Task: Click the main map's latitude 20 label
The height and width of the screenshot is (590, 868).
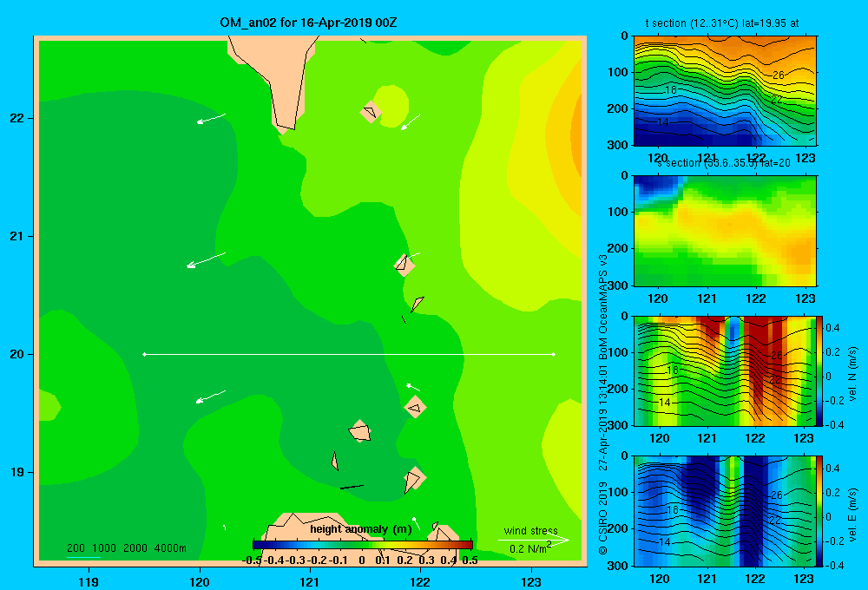Action: (17, 354)
